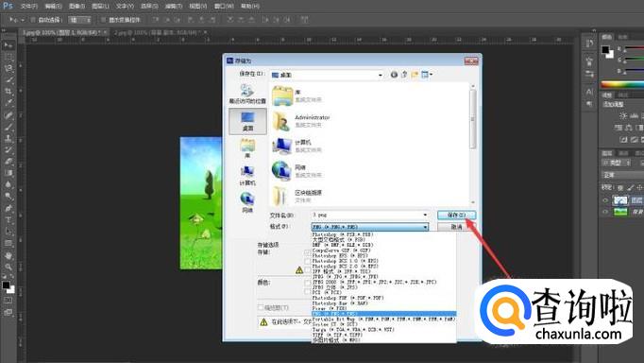The image size is (644, 363).
Task: Expand the save location dropdown
Action: pyautogui.click(x=381, y=75)
